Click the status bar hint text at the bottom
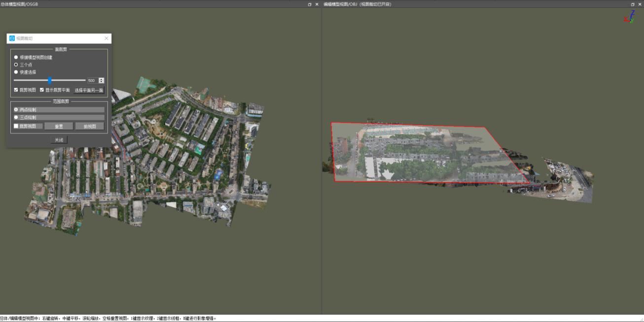This screenshot has width=644, height=322. point(108,319)
